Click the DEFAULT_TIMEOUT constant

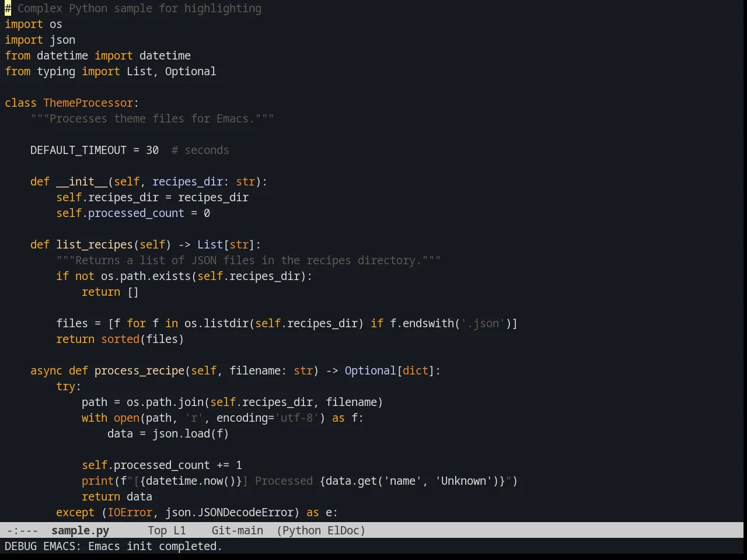pyautogui.click(x=78, y=150)
